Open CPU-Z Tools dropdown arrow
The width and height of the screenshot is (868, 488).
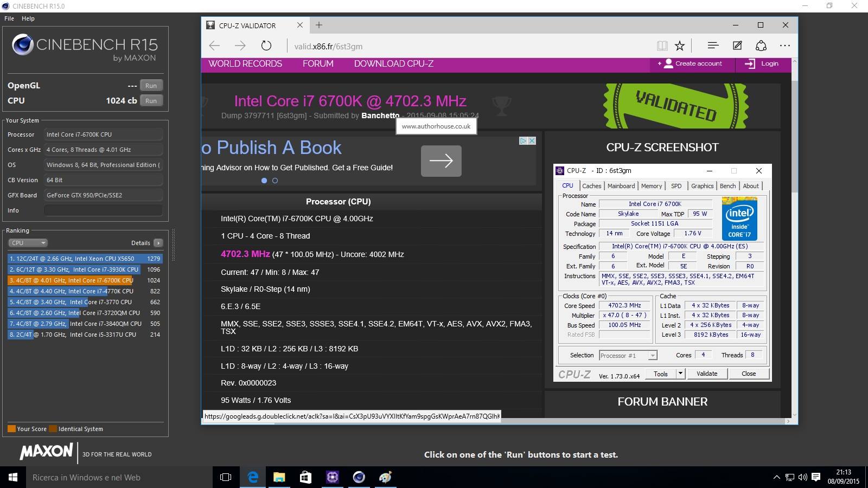pyautogui.click(x=680, y=374)
